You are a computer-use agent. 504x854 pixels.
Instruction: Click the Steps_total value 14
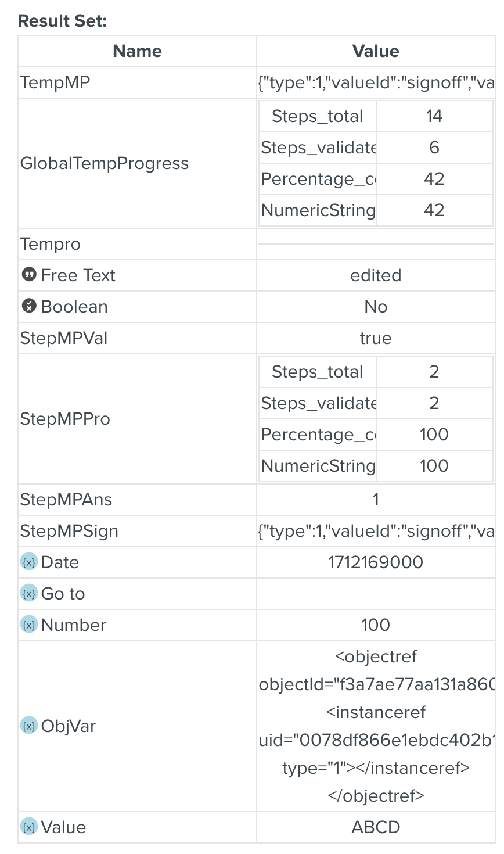pos(434,116)
